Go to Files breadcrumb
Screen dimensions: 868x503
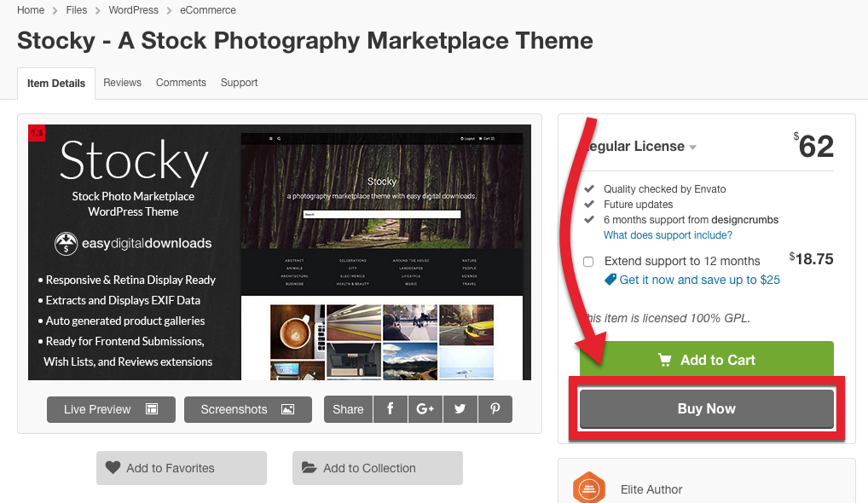(77, 10)
